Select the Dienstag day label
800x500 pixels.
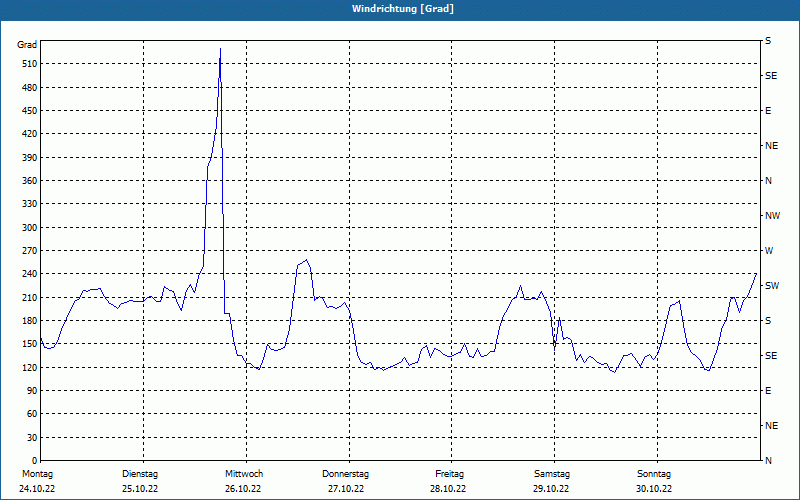click(x=140, y=473)
